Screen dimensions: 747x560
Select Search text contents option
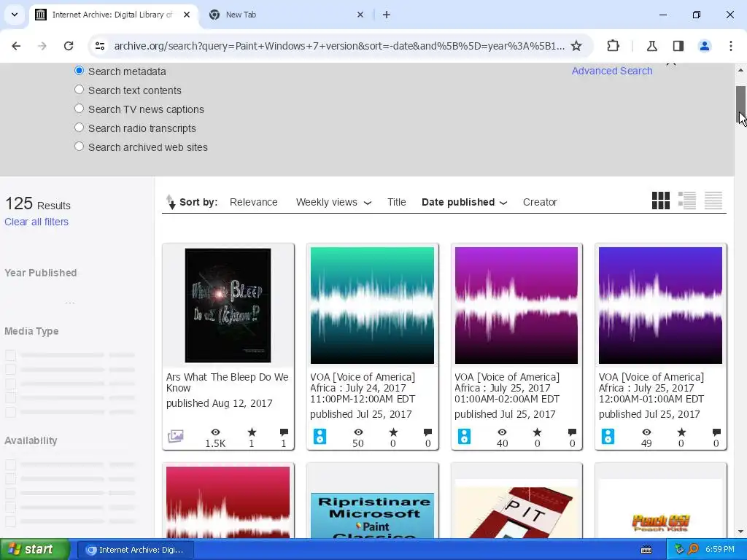pos(79,90)
